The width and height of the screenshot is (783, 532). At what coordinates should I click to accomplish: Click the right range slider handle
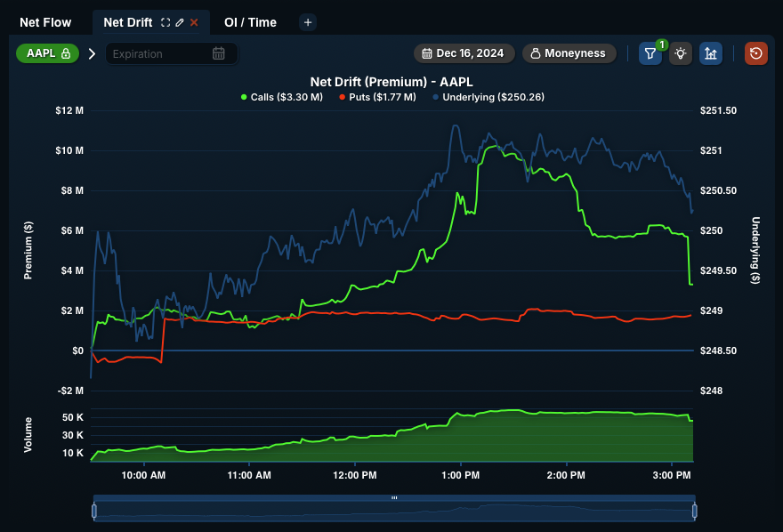tap(695, 511)
